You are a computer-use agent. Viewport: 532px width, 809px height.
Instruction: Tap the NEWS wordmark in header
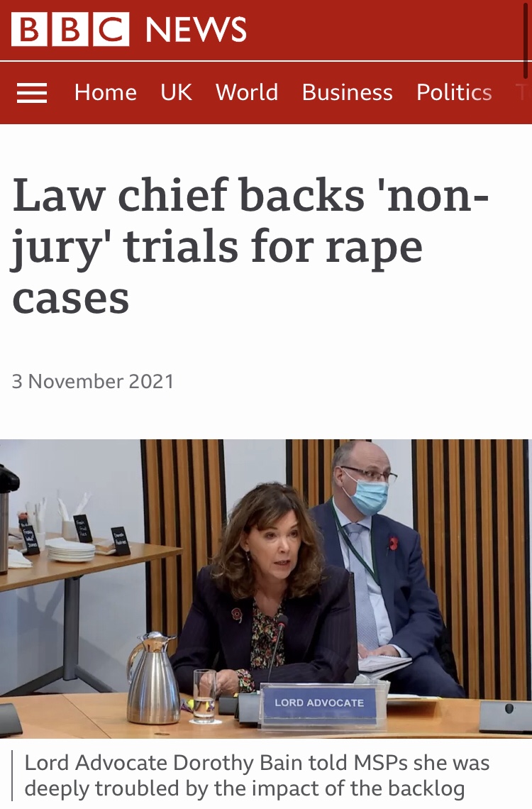point(196,29)
